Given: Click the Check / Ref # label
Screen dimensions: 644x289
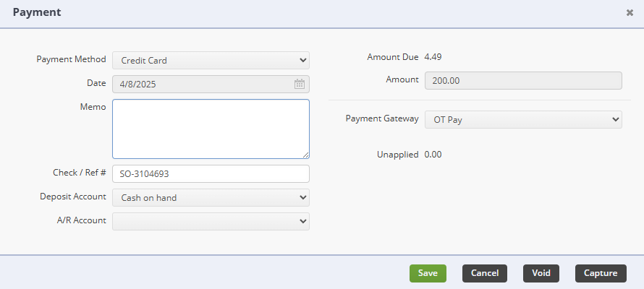Looking at the screenshot, I should 80,173.
